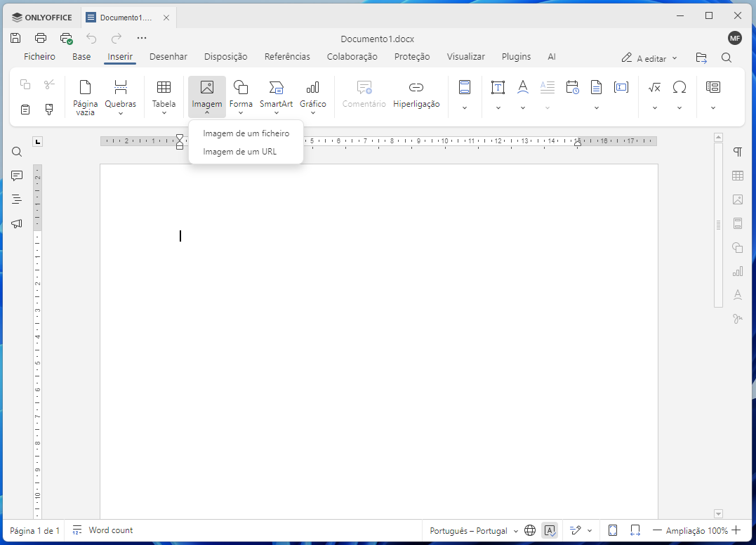Toggle spell checking in the status bar
The width and height of the screenshot is (756, 545).
550,530
